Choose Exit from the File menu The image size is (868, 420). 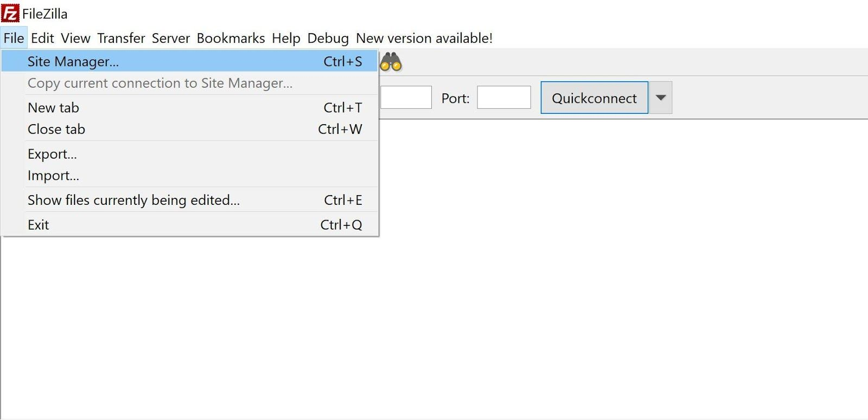189,224
